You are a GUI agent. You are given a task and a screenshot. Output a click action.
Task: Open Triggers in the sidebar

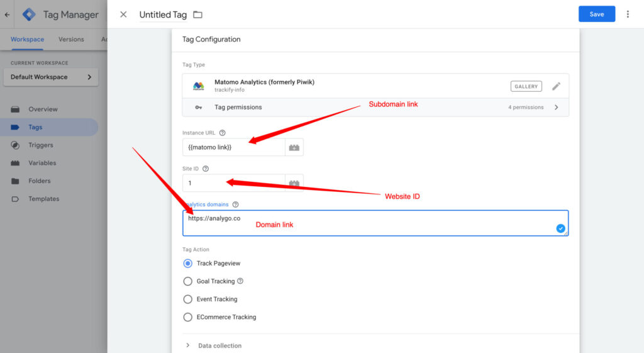click(x=40, y=145)
